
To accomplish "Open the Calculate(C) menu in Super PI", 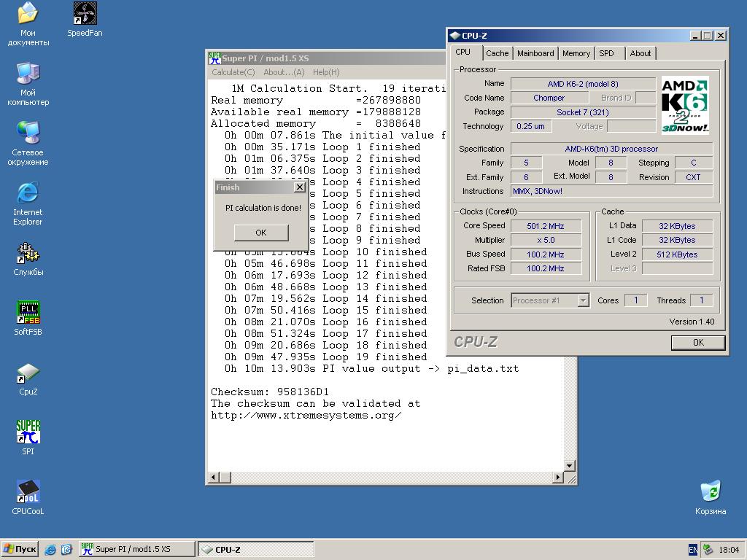I will pos(233,72).
